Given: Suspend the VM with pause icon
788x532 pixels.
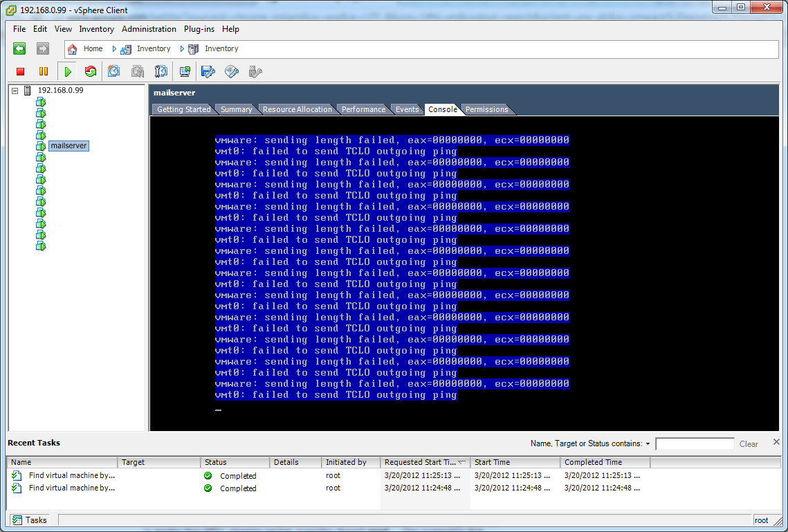Looking at the screenshot, I should click(44, 71).
